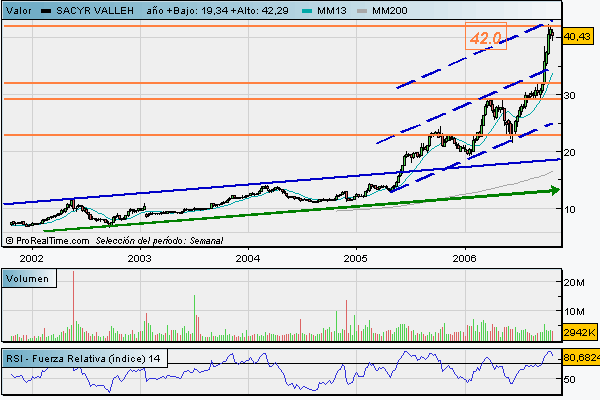
Task: Click the 50 RSI axis label
Action: pyautogui.click(x=570, y=379)
